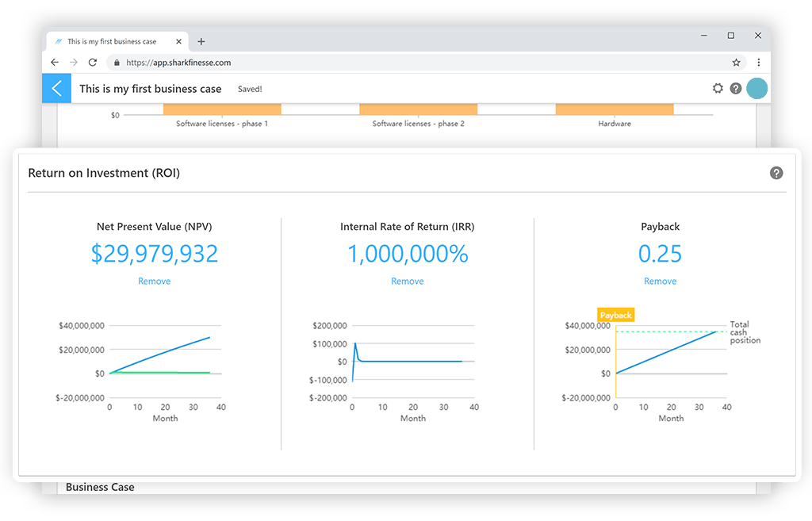This screenshot has height=521, width=812.
Task: Select the 'This is my first business case' tab
Action: pyautogui.click(x=111, y=41)
